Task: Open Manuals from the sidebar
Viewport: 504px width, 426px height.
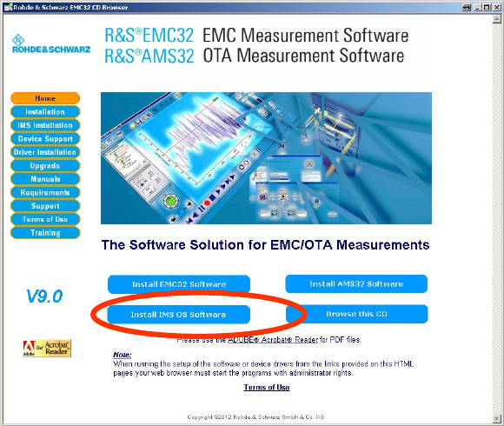Action: click(45, 179)
